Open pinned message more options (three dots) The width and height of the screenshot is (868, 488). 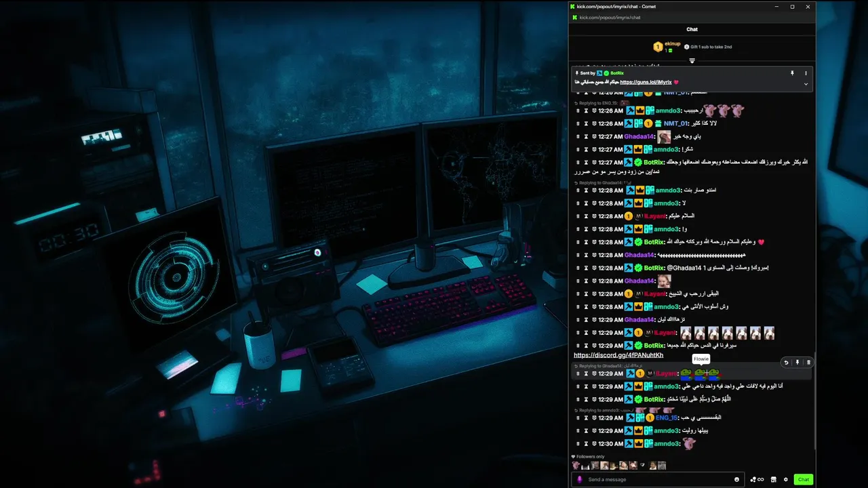point(806,73)
